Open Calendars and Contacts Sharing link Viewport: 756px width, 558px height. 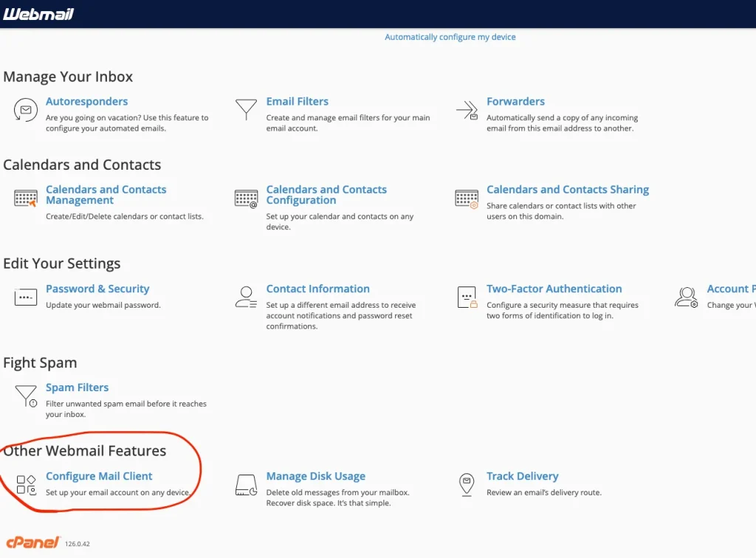click(x=568, y=190)
